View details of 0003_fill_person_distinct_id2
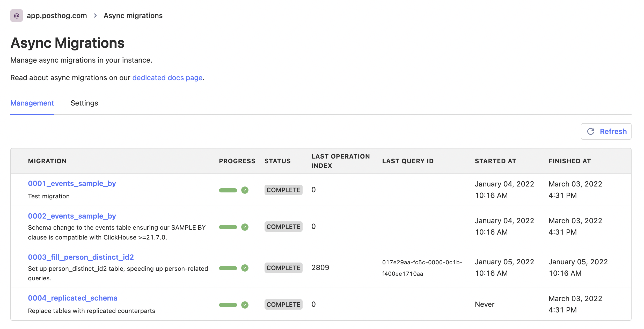Screen dimensions: 644x329 (x=81, y=257)
